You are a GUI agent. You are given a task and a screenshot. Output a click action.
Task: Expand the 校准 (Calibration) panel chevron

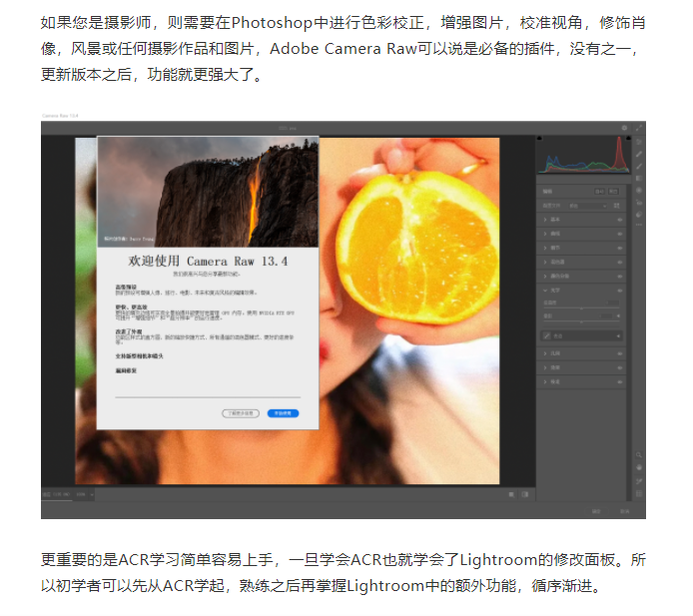click(545, 381)
